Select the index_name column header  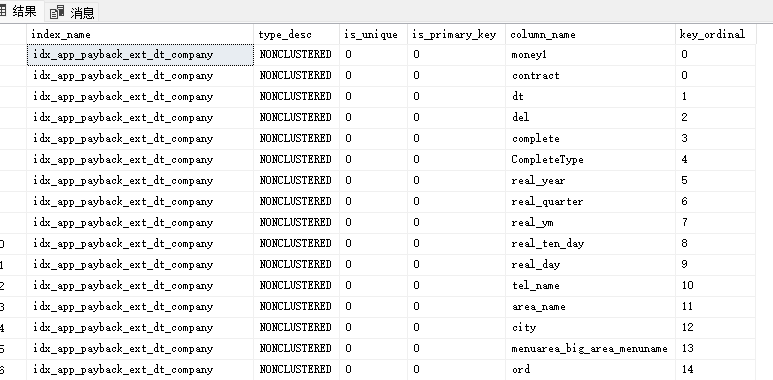[141, 35]
